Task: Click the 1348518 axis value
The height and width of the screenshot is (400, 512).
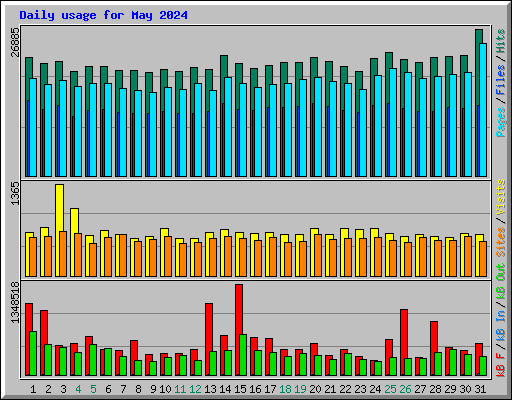Action: click(15, 303)
